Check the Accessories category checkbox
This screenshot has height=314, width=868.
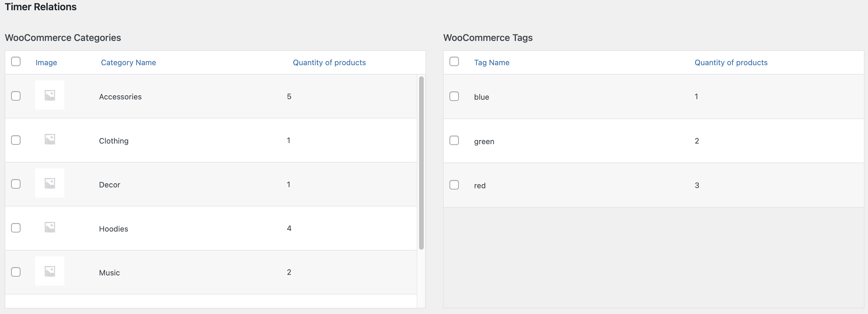(x=16, y=96)
